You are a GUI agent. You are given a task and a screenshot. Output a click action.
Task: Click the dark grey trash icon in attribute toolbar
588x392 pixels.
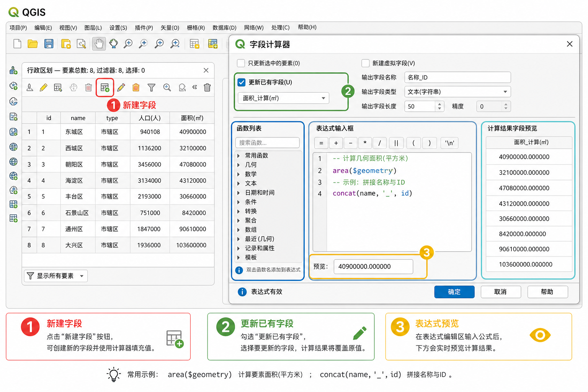coord(207,88)
